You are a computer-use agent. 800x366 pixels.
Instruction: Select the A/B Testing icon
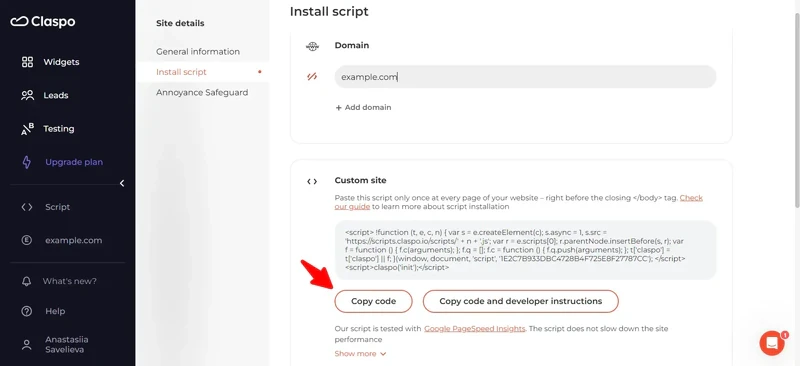pyautogui.click(x=27, y=129)
